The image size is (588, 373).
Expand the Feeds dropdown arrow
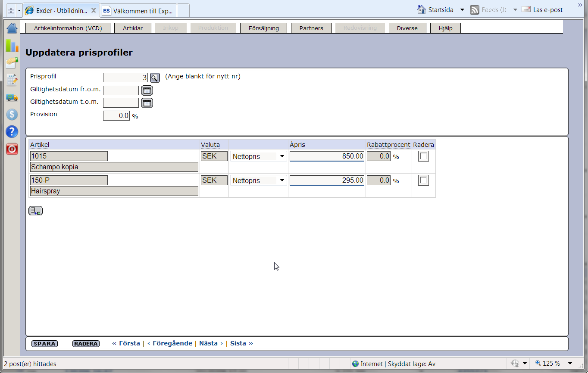pyautogui.click(x=515, y=10)
